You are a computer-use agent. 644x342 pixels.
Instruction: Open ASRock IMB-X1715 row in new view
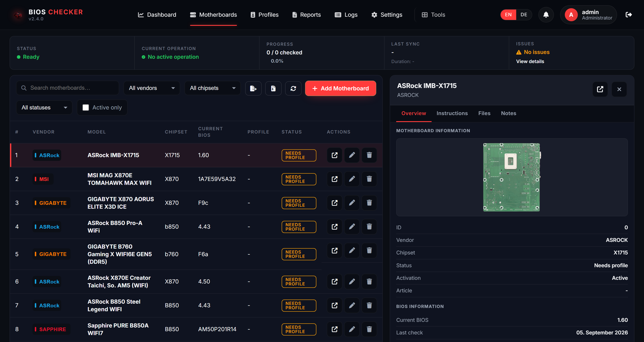[x=335, y=155]
